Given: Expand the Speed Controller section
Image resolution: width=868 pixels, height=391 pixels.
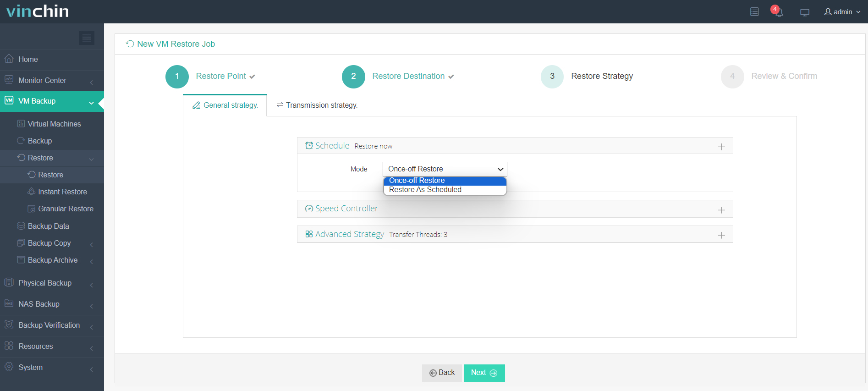Looking at the screenshot, I should click(721, 209).
